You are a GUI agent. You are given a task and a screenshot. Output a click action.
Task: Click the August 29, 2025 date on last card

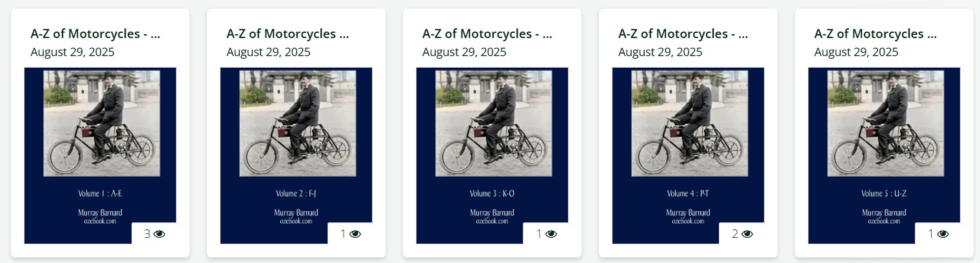click(x=856, y=52)
